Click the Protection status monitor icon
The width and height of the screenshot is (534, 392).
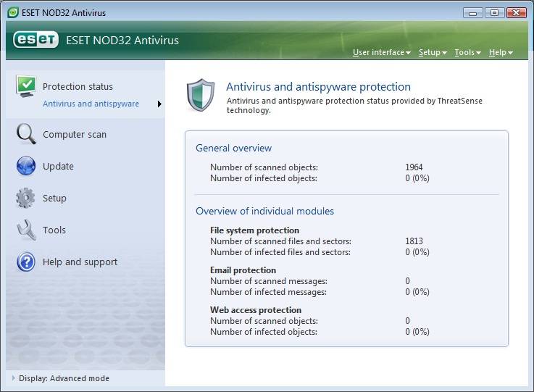[x=26, y=86]
